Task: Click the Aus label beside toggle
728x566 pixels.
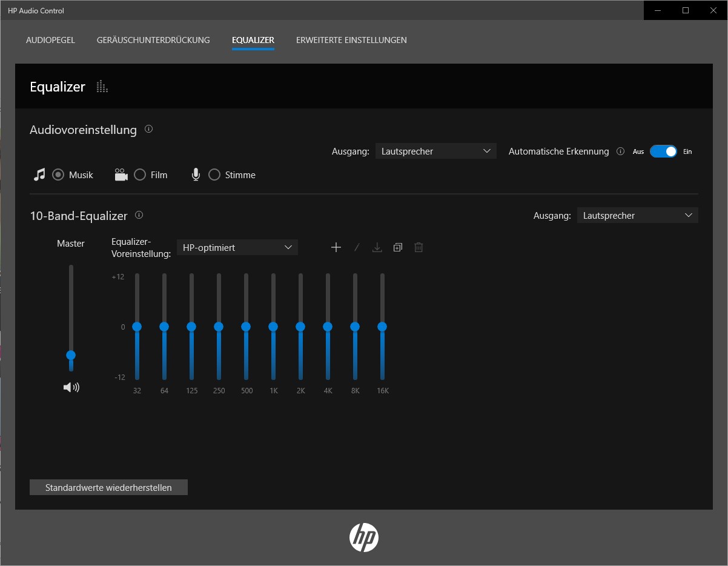Action: tap(638, 151)
